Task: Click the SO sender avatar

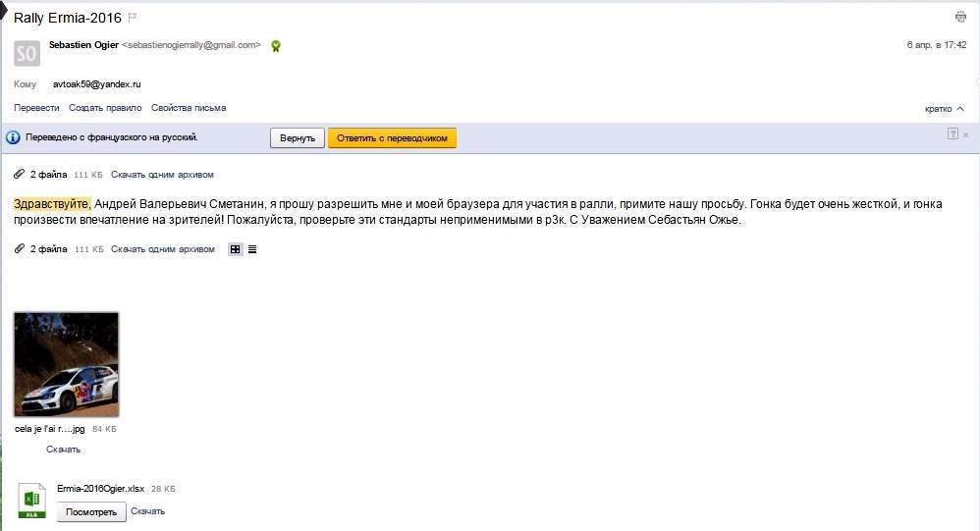Action: [27, 53]
